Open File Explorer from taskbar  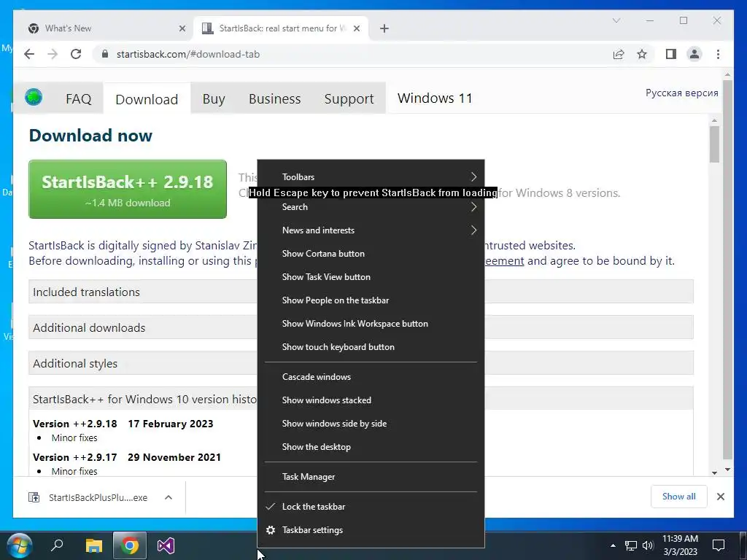pos(94,545)
